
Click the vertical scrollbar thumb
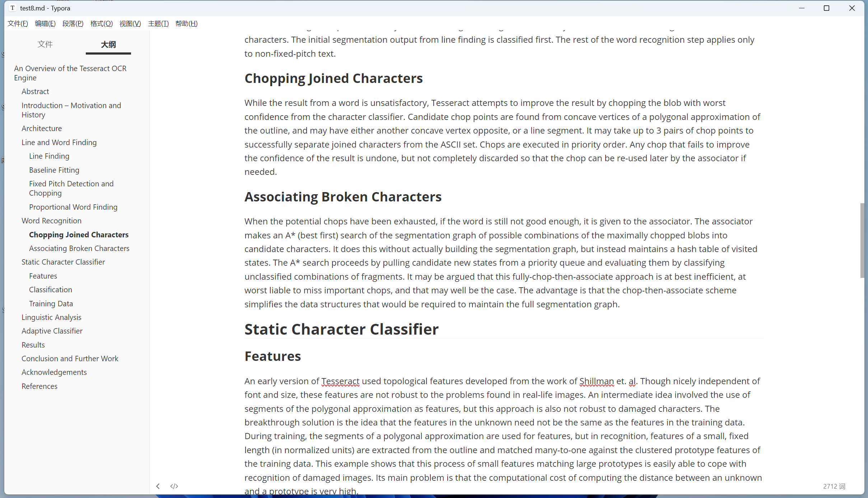[x=863, y=240]
